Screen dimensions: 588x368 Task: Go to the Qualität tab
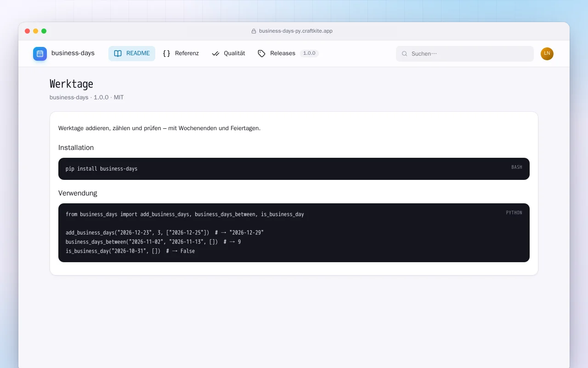click(x=228, y=53)
